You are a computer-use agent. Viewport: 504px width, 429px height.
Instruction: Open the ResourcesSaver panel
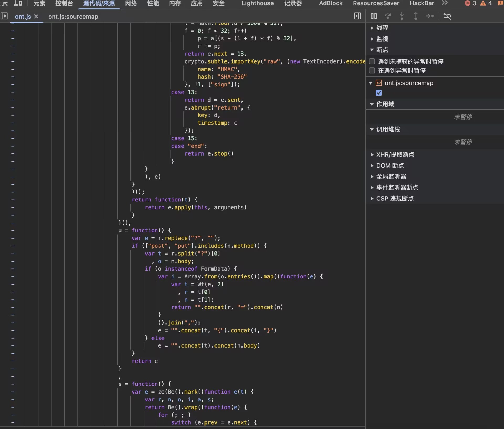[x=376, y=3]
